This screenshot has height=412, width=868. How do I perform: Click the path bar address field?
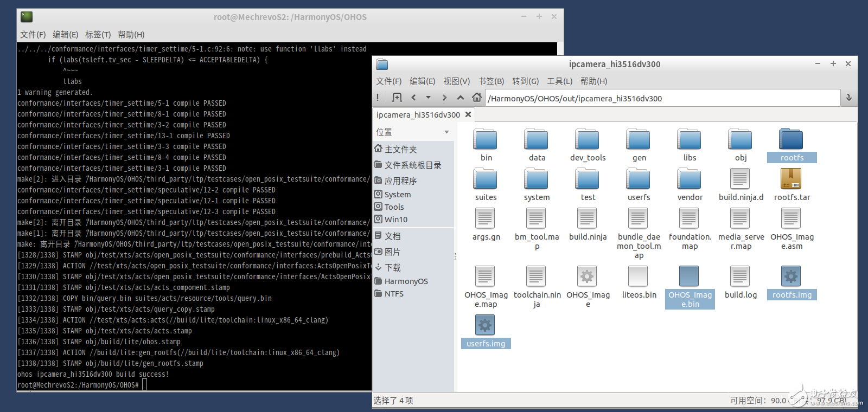tap(662, 98)
